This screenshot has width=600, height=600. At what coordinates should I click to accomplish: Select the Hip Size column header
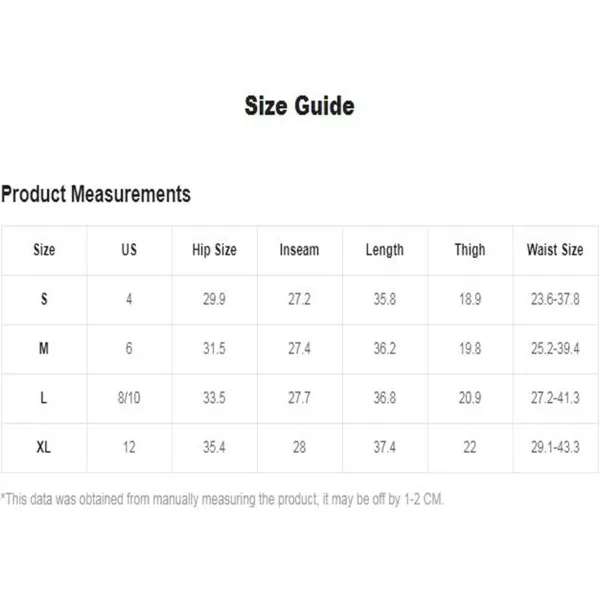click(x=214, y=250)
